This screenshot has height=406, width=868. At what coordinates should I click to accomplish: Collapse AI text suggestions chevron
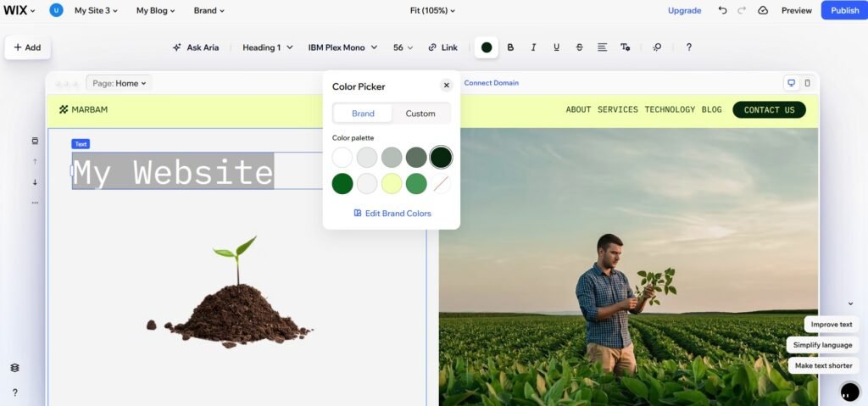tap(850, 303)
